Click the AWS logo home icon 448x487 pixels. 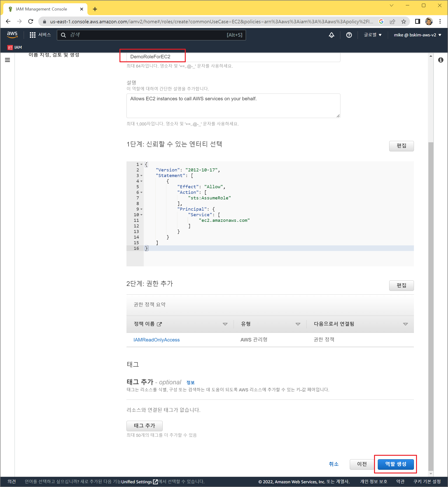coord(12,35)
